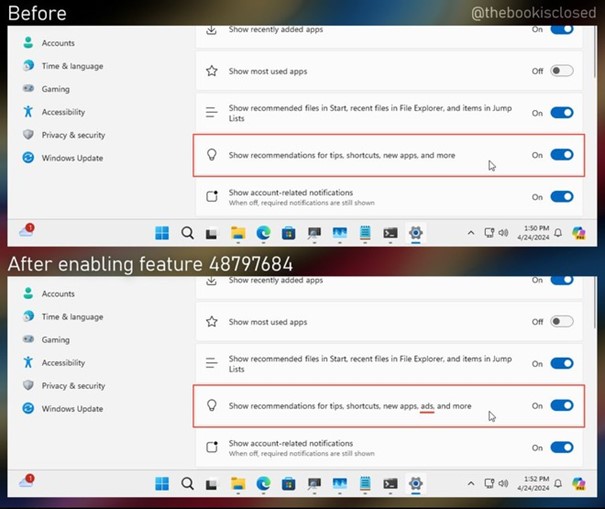Open Gaming in the After screenshot sidebar
This screenshot has height=509, width=605.
click(x=46, y=340)
